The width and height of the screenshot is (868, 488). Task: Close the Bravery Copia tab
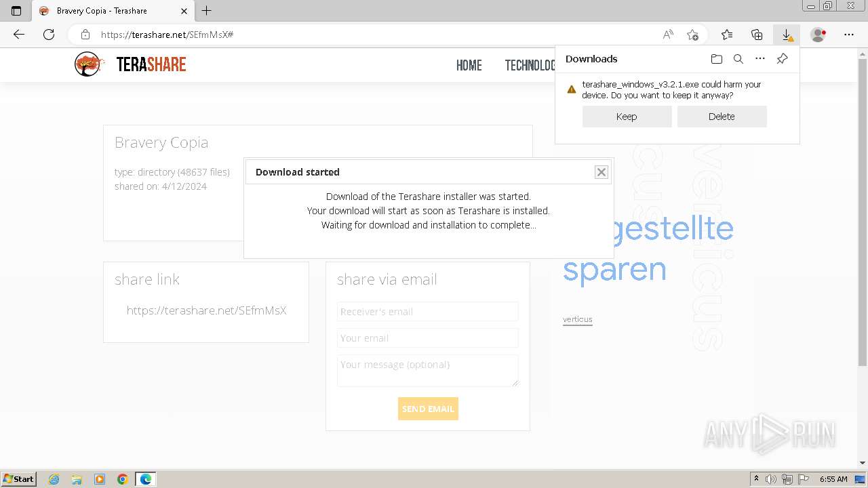184,11
